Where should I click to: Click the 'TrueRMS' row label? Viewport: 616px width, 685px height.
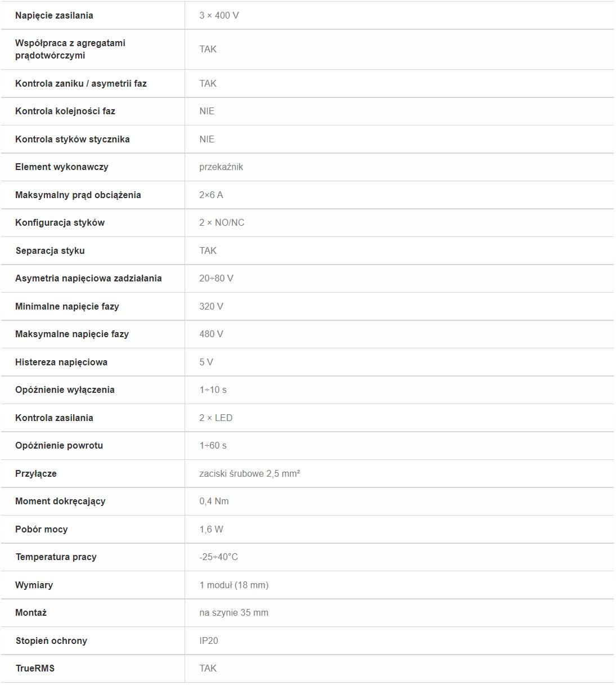pyautogui.click(x=35, y=668)
